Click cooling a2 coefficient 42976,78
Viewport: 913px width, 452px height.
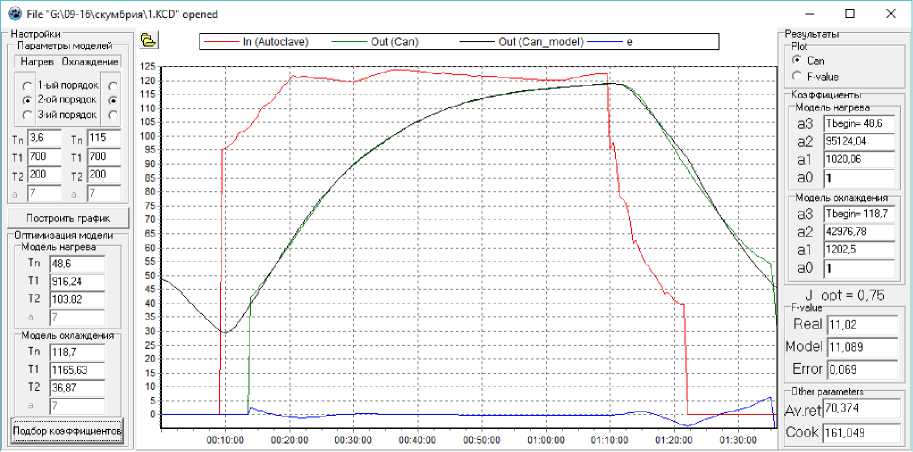point(858,232)
